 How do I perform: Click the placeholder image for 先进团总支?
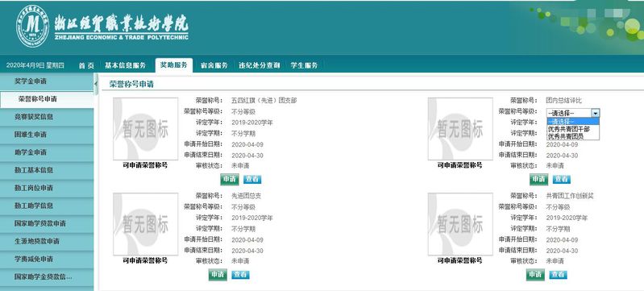[x=146, y=224]
